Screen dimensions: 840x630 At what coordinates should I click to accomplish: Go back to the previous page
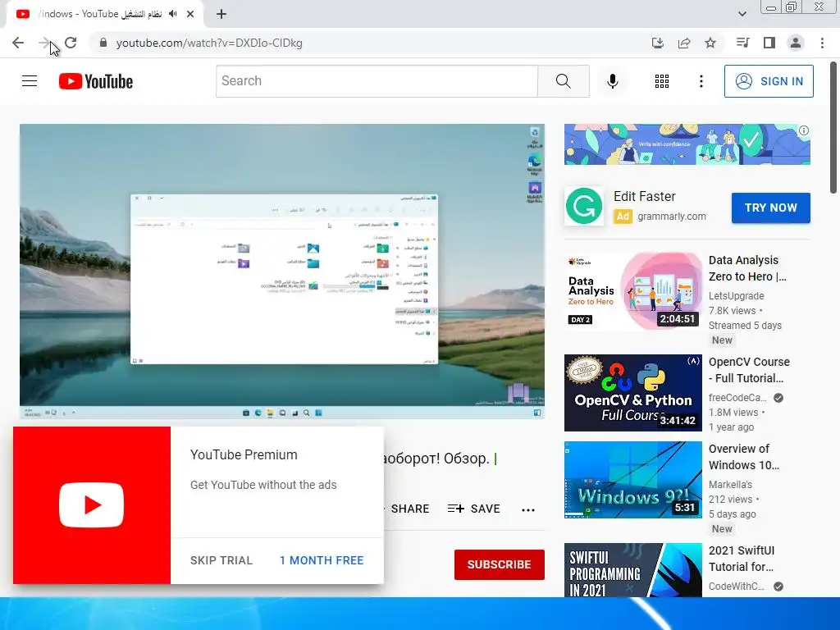click(x=18, y=43)
